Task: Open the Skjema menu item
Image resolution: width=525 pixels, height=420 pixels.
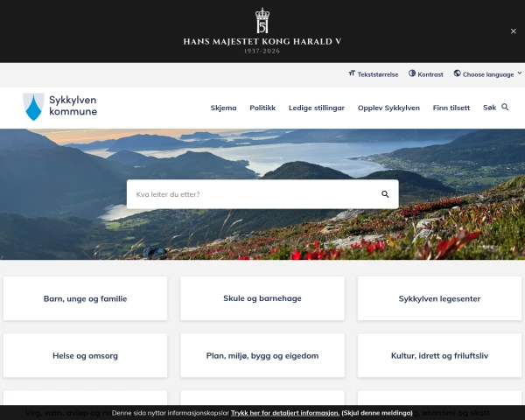Action: [223, 108]
